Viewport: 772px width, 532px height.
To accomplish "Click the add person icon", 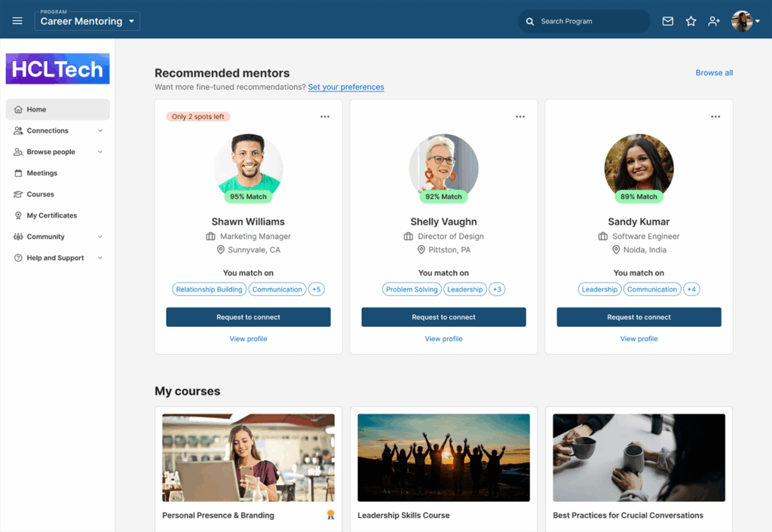I will point(714,21).
